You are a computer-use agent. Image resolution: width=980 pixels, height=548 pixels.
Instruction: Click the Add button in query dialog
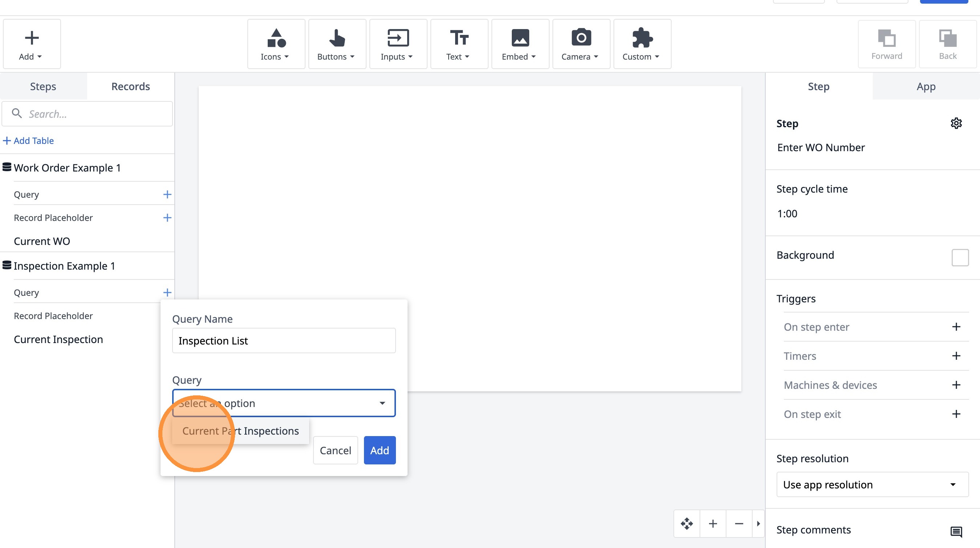[379, 450]
